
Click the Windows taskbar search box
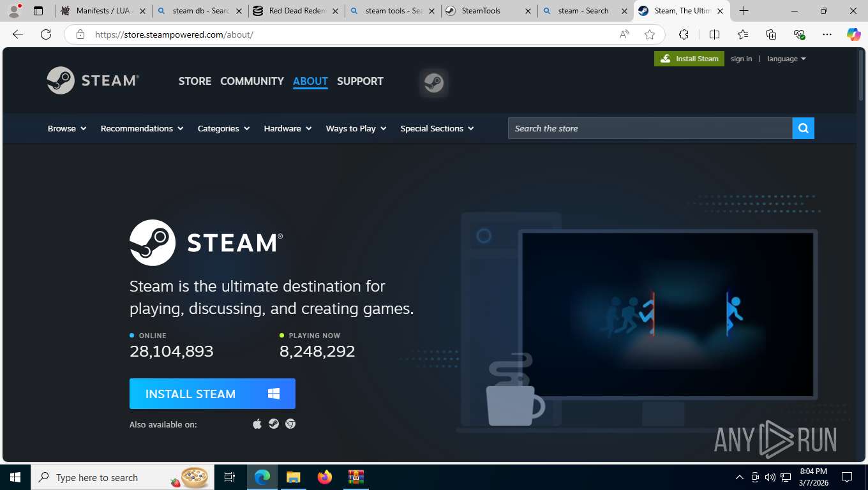(121, 477)
